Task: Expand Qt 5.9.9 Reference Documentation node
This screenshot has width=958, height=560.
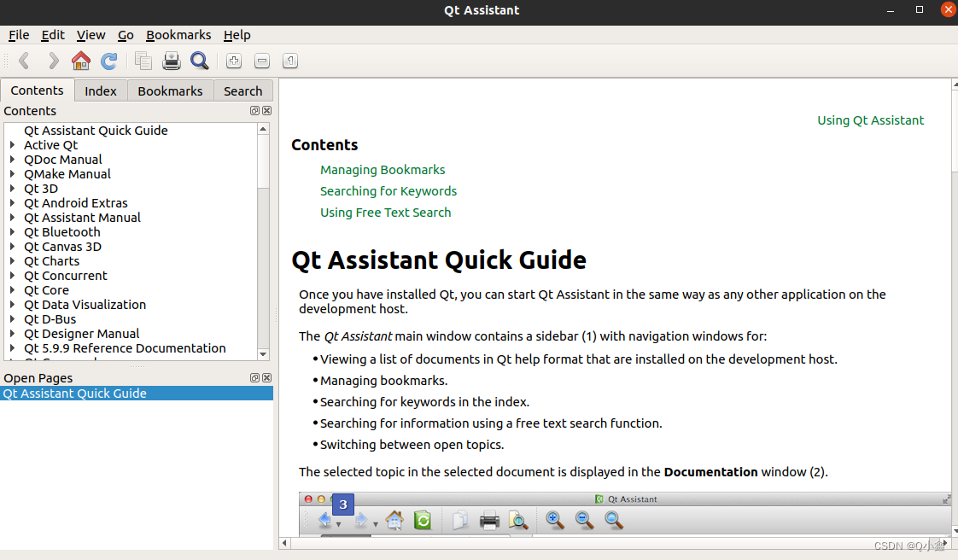Action: pos(12,348)
